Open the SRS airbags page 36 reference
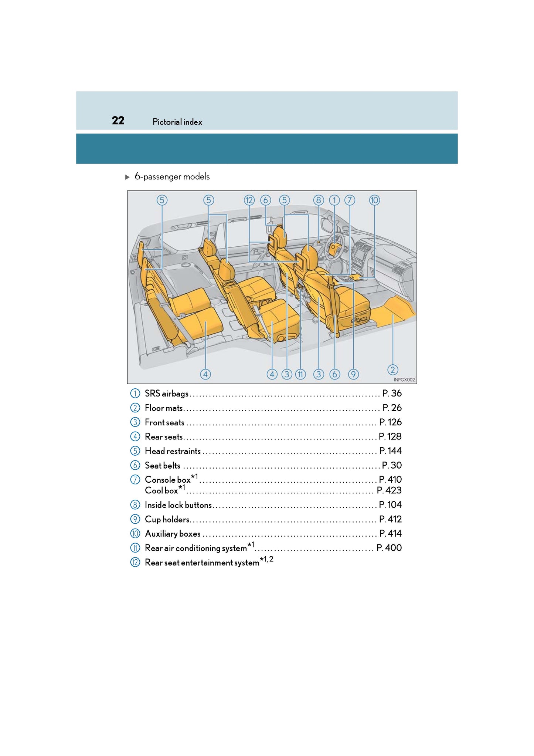 [x=391, y=394]
